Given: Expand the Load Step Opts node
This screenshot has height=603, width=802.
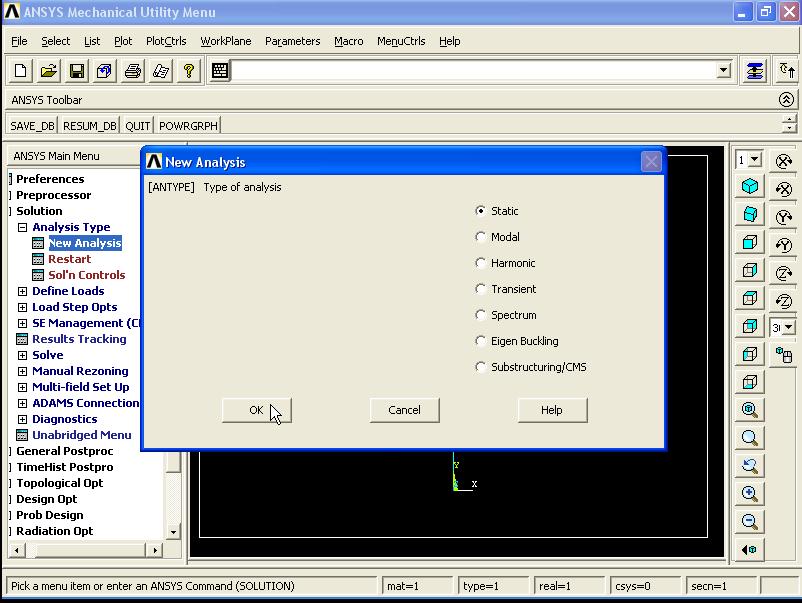Looking at the screenshot, I should click(23, 307).
